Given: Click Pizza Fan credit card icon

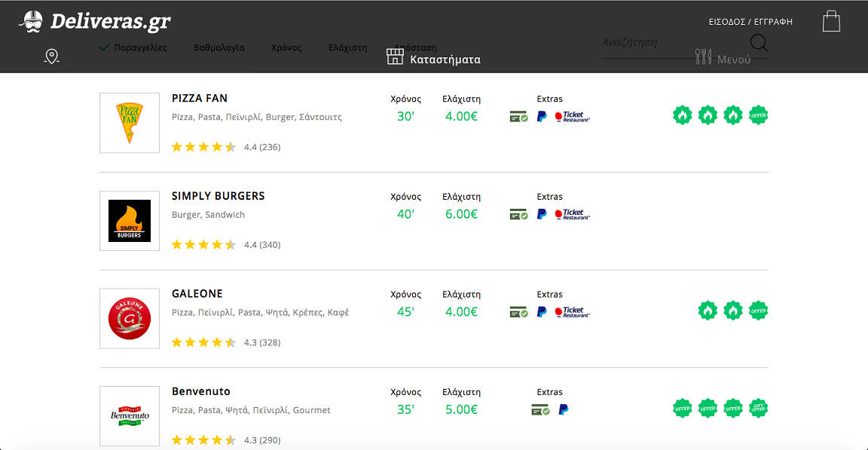Looking at the screenshot, I should [x=518, y=117].
